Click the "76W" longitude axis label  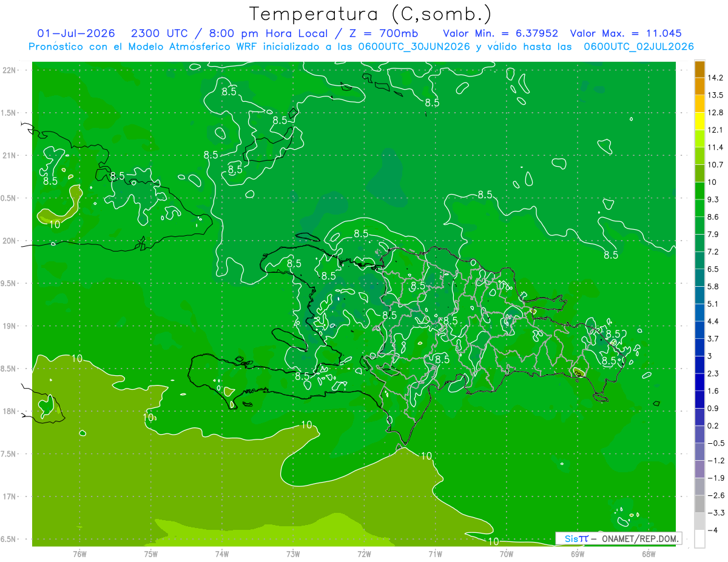tap(79, 554)
